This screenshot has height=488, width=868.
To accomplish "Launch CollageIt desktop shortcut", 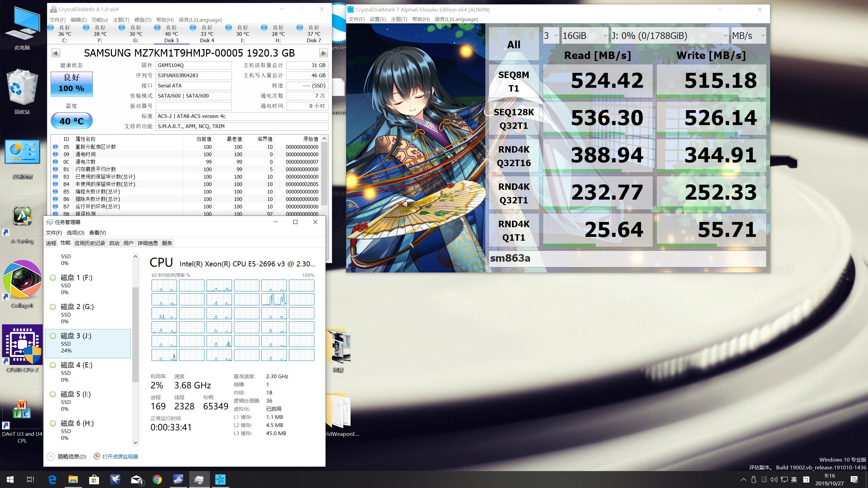I will coord(22,284).
